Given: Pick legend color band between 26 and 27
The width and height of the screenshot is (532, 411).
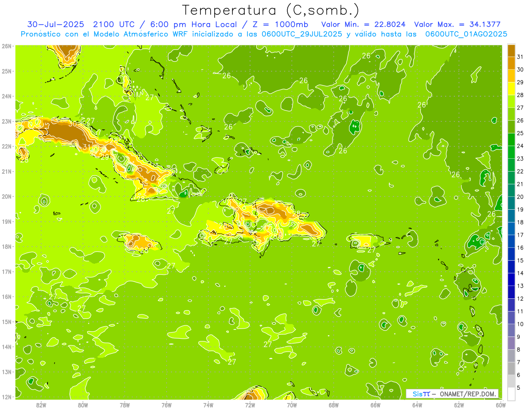Looking at the screenshot, I should tap(512, 114).
